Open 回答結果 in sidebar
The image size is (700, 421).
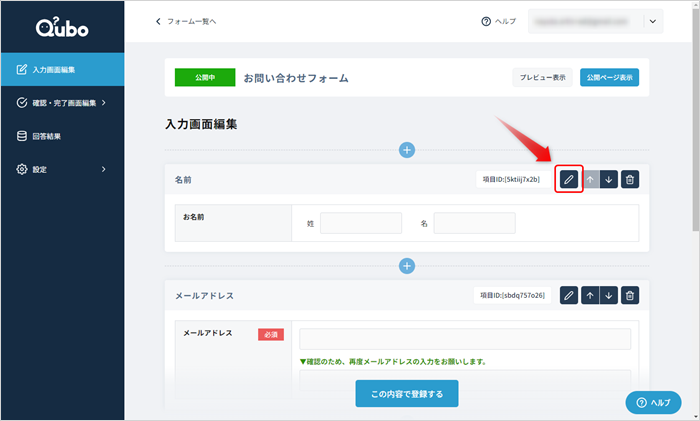coord(62,136)
